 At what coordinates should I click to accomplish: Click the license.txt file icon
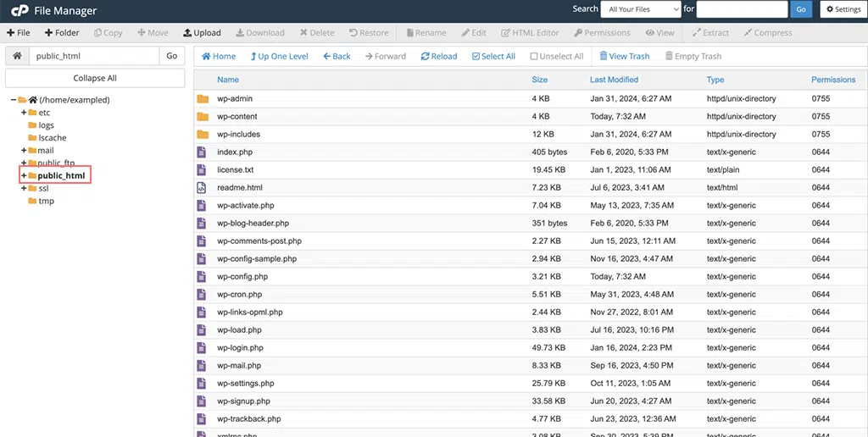tap(202, 169)
